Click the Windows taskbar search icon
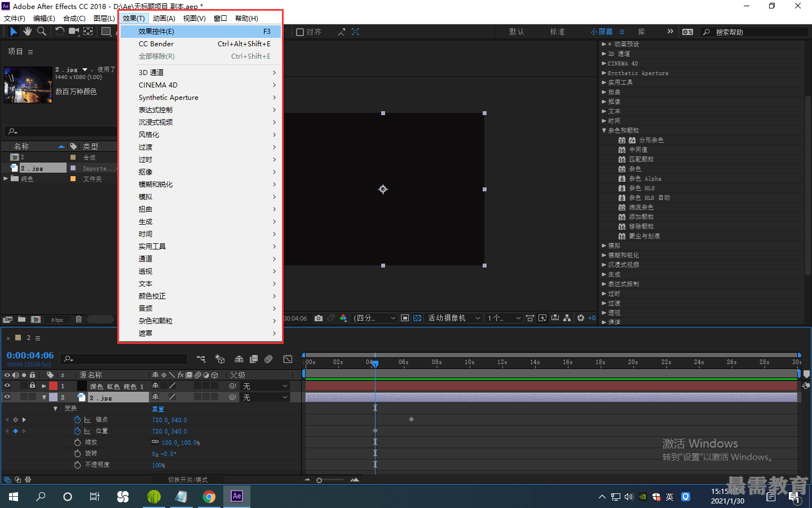The height and width of the screenshot is (508, 812). click(41, 497)
